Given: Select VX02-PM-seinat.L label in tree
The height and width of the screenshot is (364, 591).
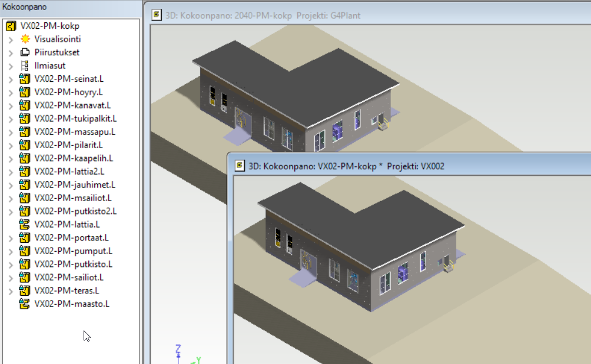Looking at the screenshot, I should tap(69, 79).
